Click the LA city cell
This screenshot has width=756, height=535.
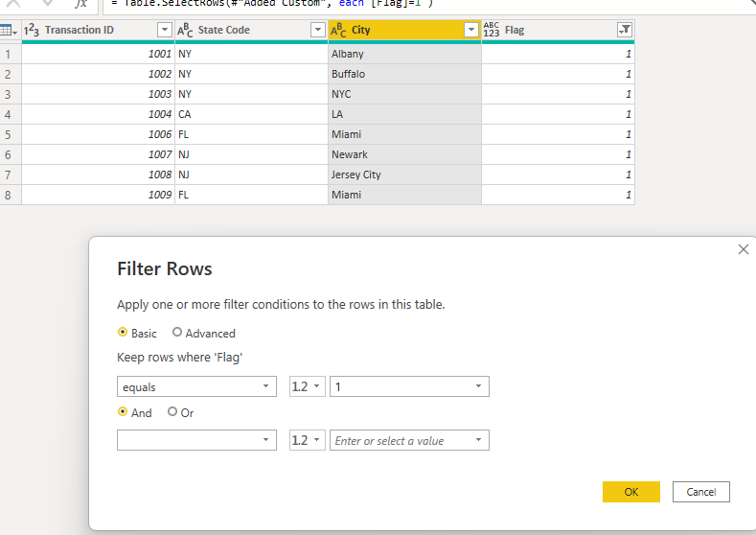point(404,114)
